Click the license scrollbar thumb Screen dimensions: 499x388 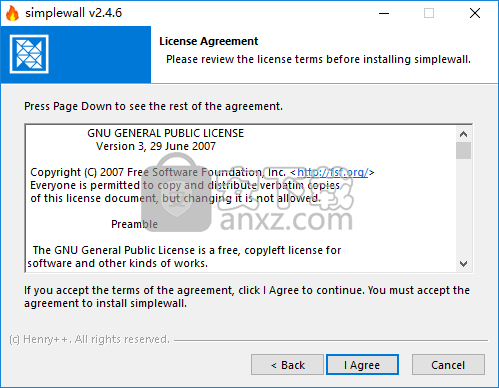pyautogui.click(x=463, y=151)
